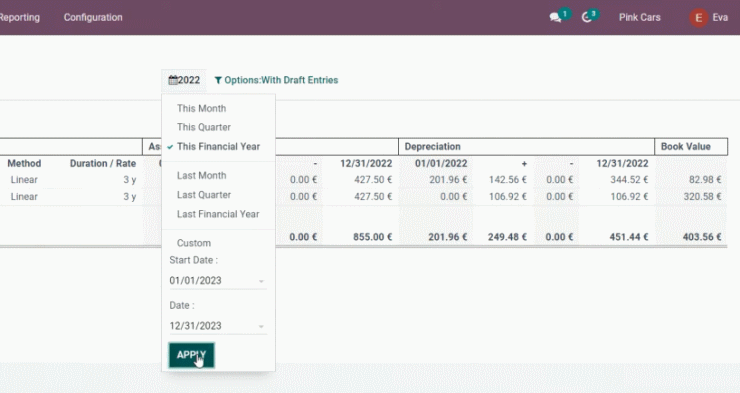Open the Configuration menu
This screenshot has width=740, height=393.
pos(93,17)
